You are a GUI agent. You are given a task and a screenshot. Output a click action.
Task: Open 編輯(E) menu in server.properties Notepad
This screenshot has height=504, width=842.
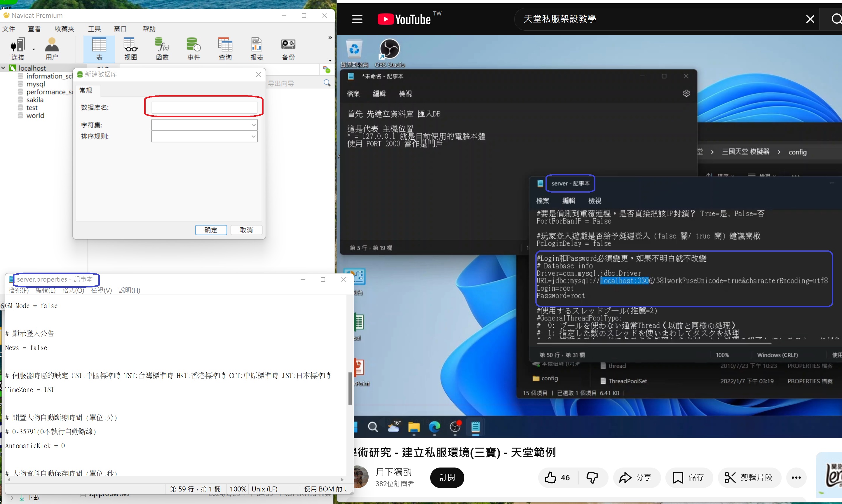pos(46,290)
